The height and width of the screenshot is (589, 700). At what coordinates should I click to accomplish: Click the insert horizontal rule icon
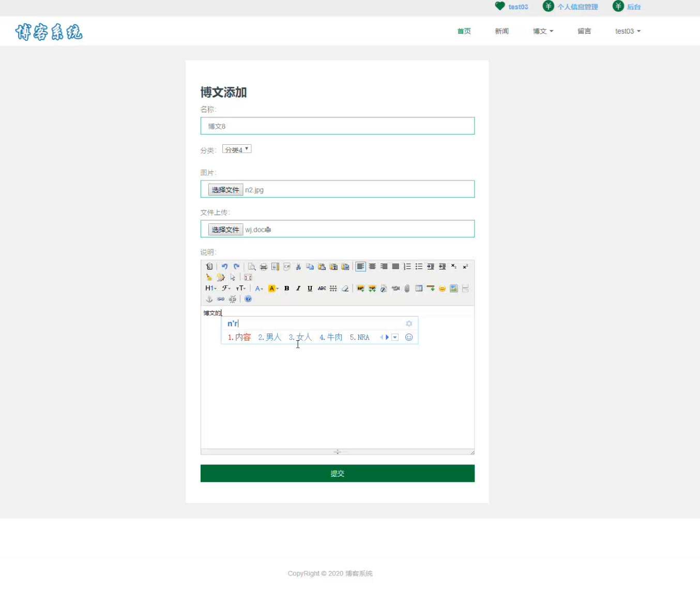pos(431,288)
